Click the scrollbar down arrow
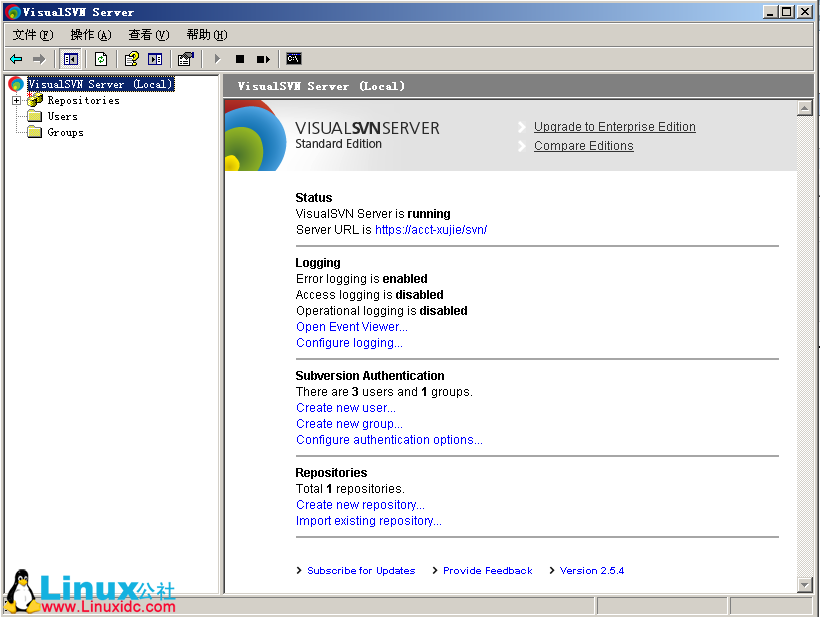The height and width of the screenshot is (617, 820). (804, 585)
